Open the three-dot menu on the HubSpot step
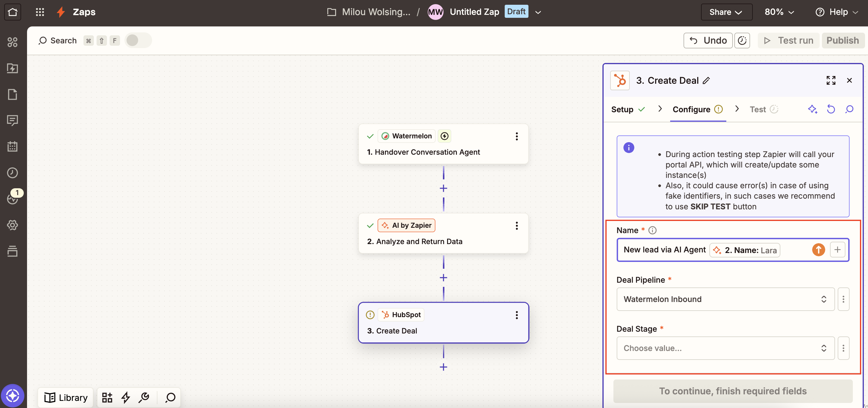Image resolution: width=868 pixels, height=408 pixels. click(517, 315)
